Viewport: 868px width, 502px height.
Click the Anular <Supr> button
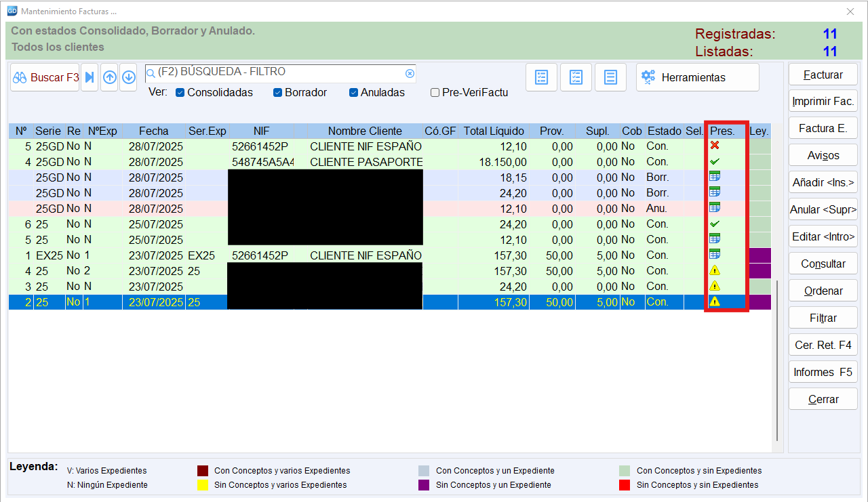(x=823, y=210)
